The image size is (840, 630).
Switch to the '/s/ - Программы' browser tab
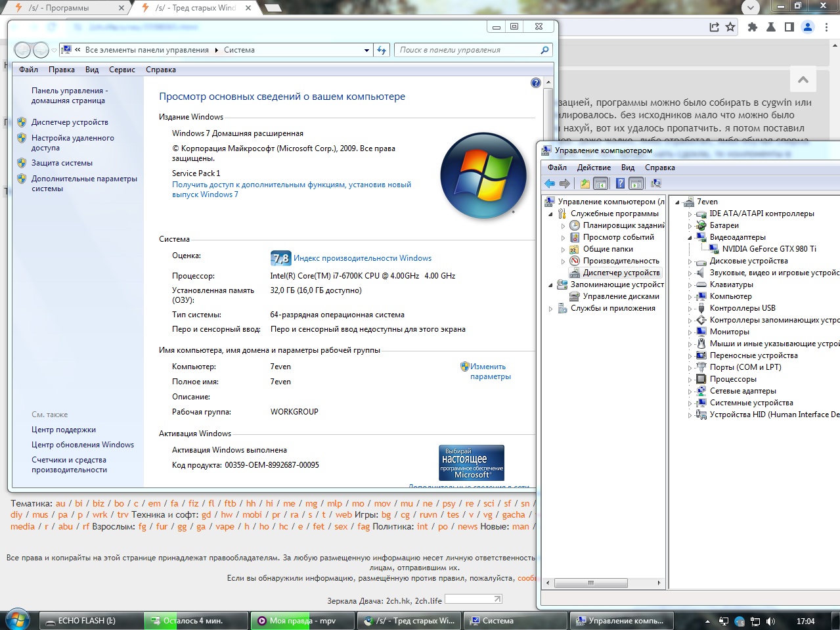68,8
